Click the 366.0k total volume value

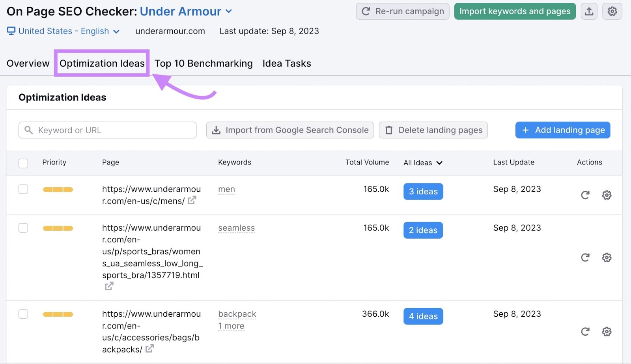tap(375, 314)
